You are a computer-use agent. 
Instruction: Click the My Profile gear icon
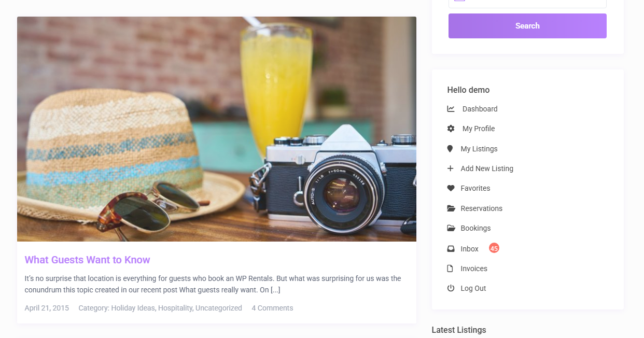[451, 129]
